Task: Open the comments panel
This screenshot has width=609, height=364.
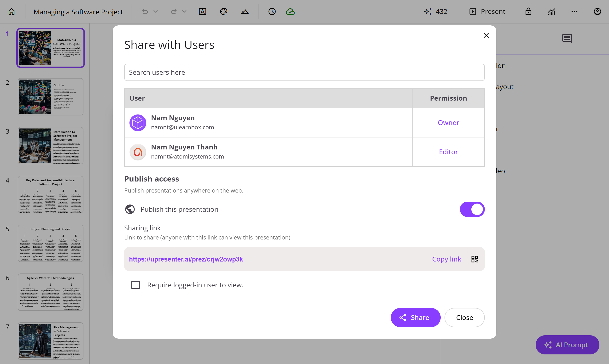Action: (567, 38)
